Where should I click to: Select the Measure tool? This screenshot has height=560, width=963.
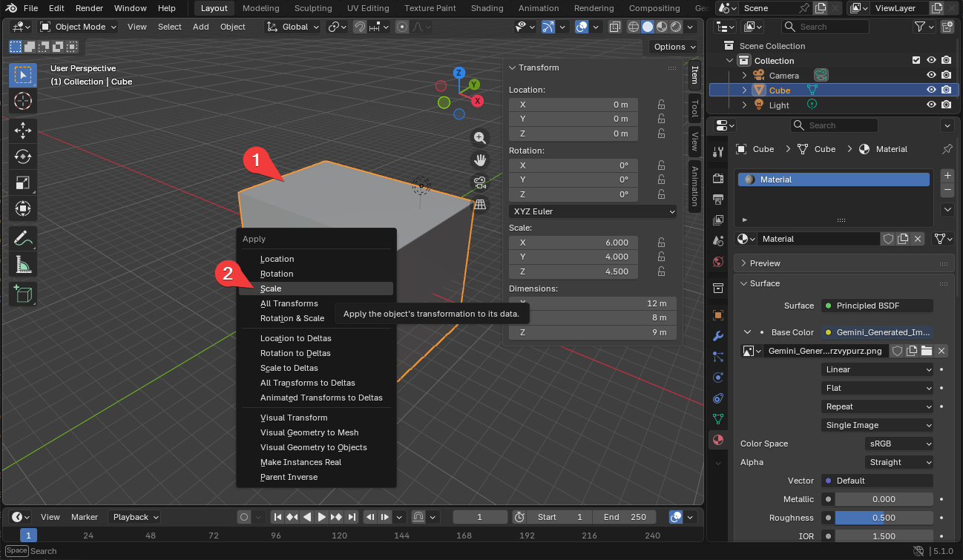pos(23,265)
